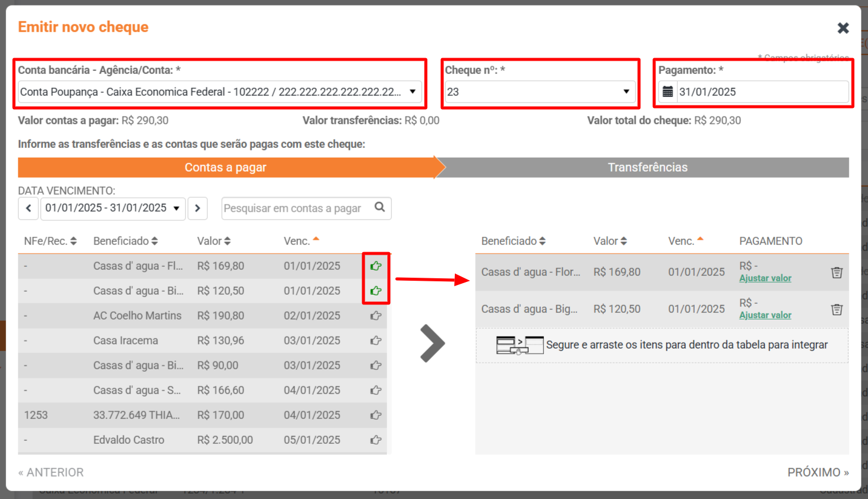This screenshot has width=868, height=499.
Task: Delete Casas d' agua R$ 169,80 payment item
Action: pos(837,272)
